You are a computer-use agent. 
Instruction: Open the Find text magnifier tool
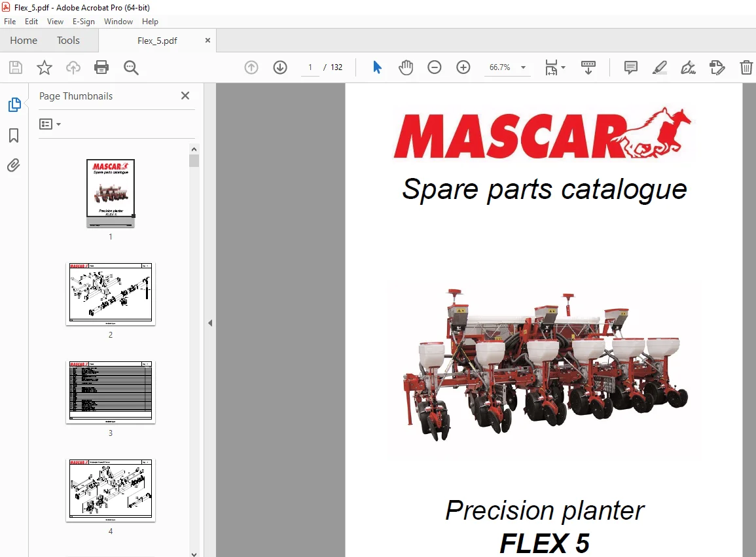131,67
